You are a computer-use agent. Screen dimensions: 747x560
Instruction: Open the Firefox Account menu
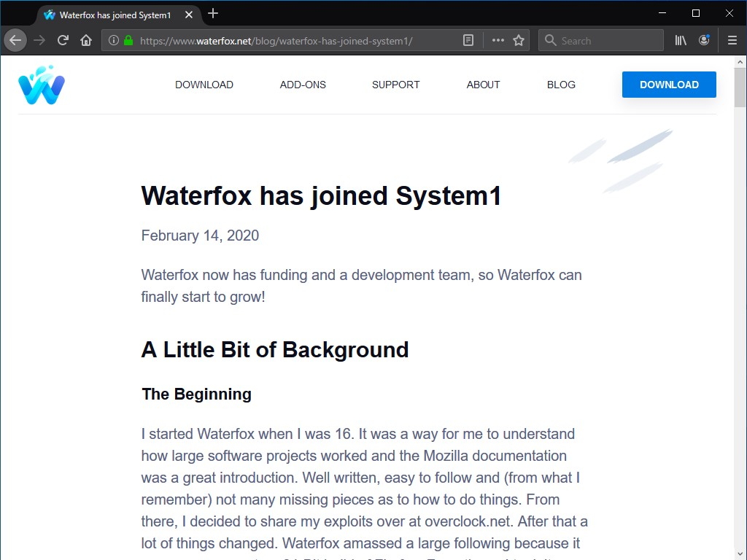tap(705, 40)
